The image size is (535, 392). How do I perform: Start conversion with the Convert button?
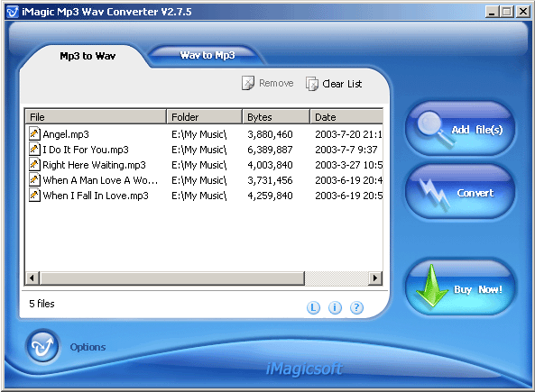459,192
